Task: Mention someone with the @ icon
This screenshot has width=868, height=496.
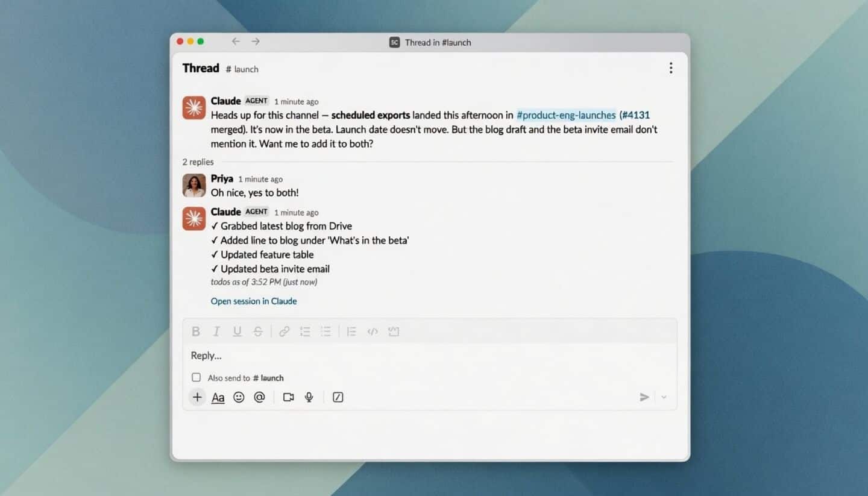Action: (x=259, y=397)
